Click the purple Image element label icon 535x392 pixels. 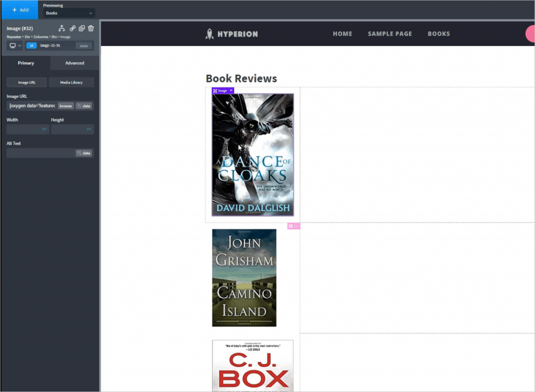point(215,91)
